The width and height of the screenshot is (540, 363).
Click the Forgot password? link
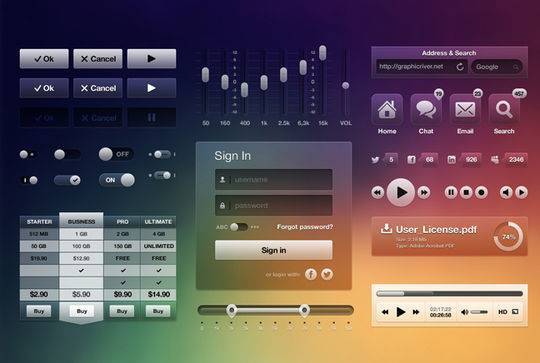click(305, 227)
